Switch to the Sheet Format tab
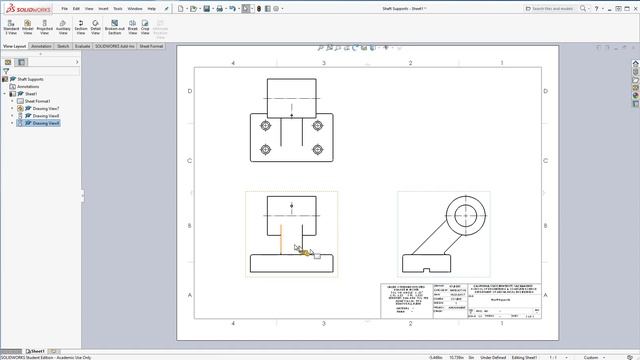The width and height of the screenshot is (640, 360). 151,46
